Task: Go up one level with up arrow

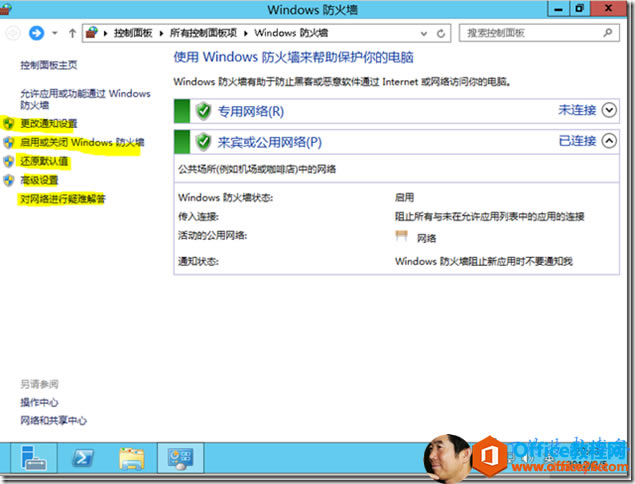Action: [72, 33]
